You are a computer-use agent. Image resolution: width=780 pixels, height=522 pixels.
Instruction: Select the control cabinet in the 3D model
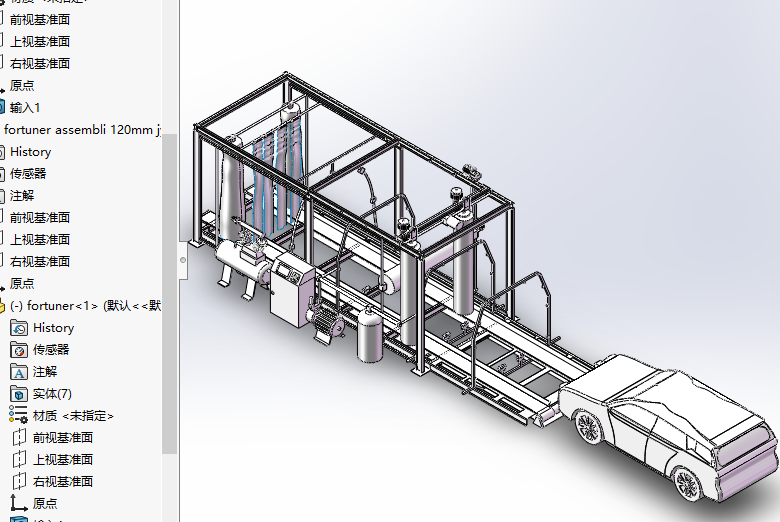[x=290, y=290]
